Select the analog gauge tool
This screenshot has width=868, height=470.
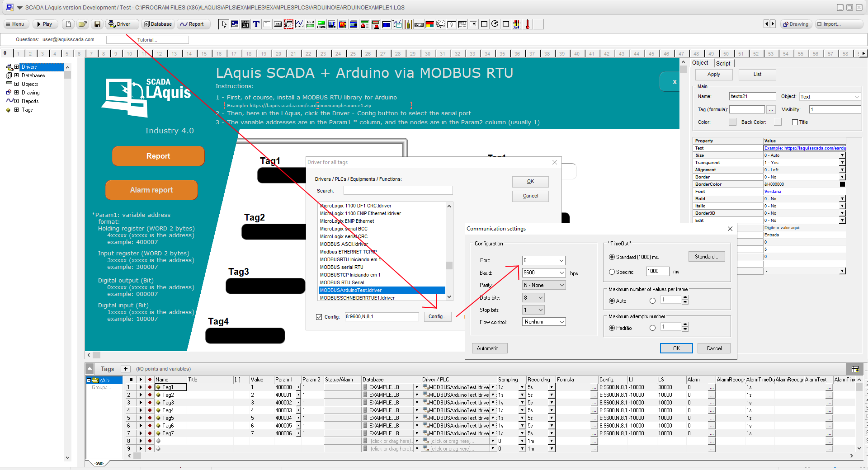pos(440,24)
